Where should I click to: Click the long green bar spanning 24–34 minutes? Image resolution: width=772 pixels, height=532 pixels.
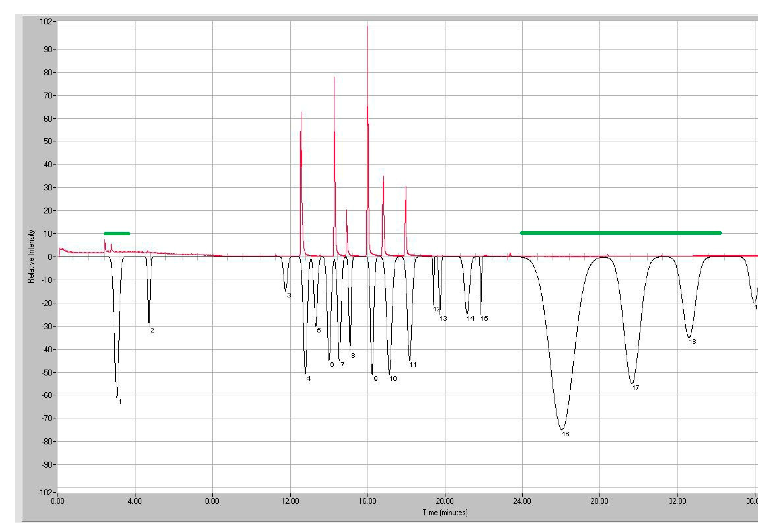621,233
